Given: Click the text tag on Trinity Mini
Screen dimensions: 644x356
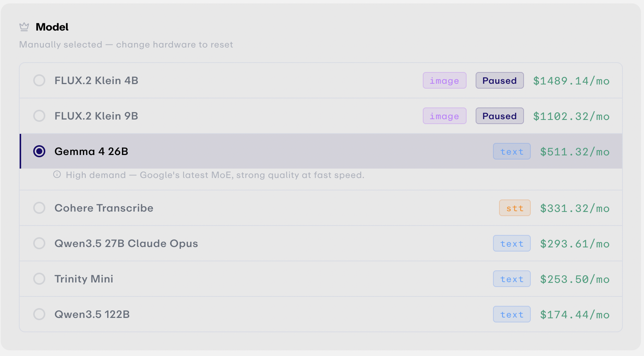Looking at the screenshot, I should point(512,279).
